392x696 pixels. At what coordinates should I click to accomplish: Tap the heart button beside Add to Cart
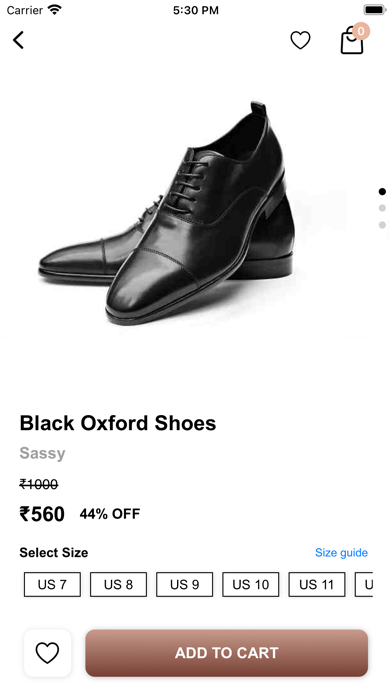pos(48,653)
